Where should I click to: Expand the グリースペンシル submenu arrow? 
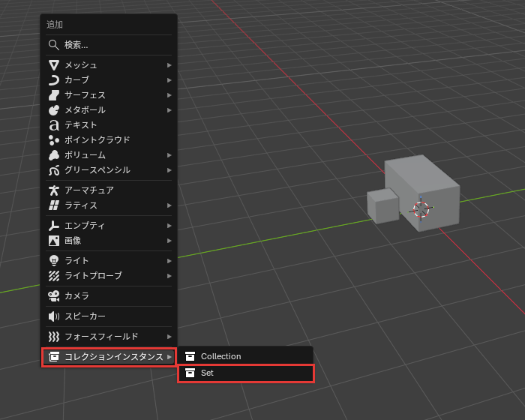(x=169, y=170)
